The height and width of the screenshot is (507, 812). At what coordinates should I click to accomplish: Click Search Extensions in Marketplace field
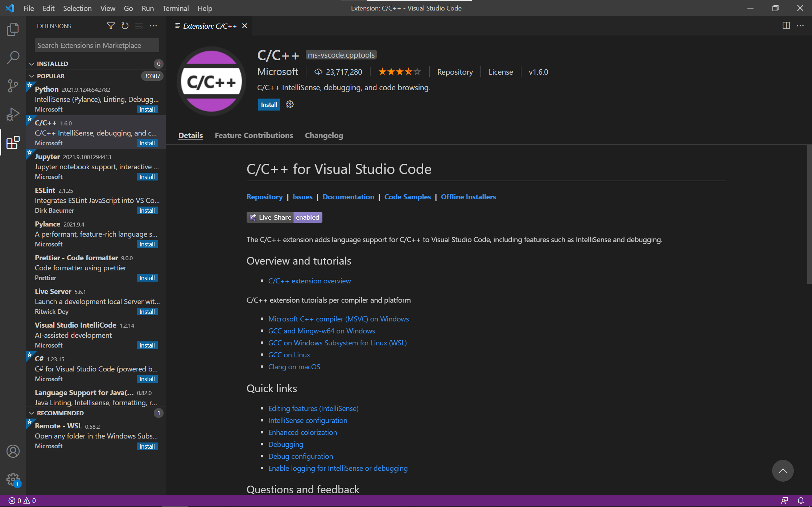pyautogui.click(x=97, y=45)
